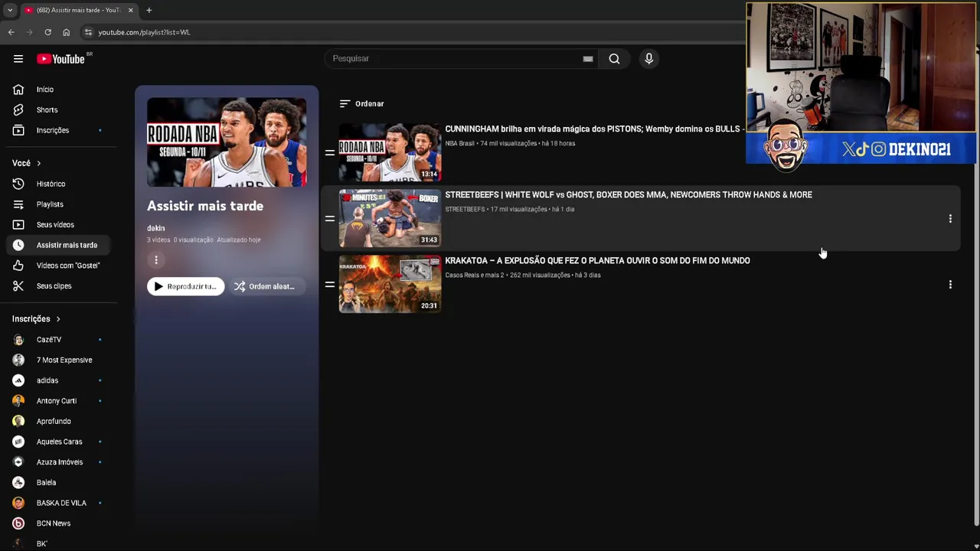
Task: Activate voice search microphone
Action: point(648,59)
